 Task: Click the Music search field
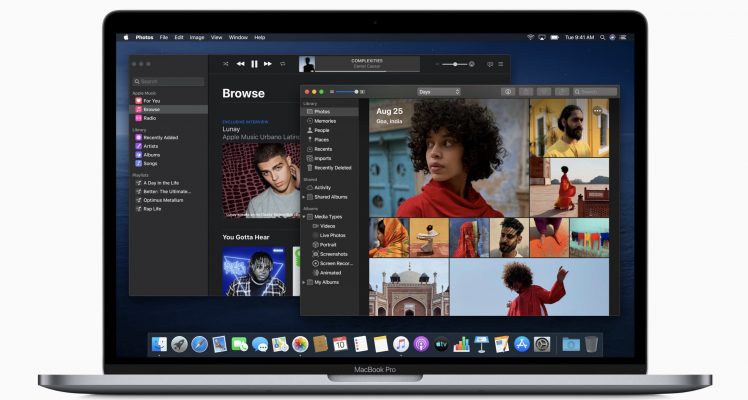pos(168,81)
